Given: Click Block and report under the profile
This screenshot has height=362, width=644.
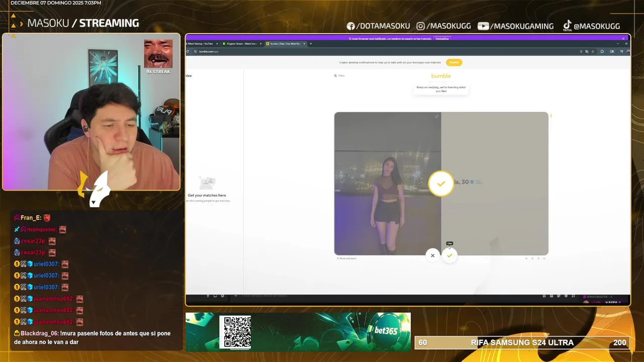Looking at the screenshot, I should click(347, 258).
